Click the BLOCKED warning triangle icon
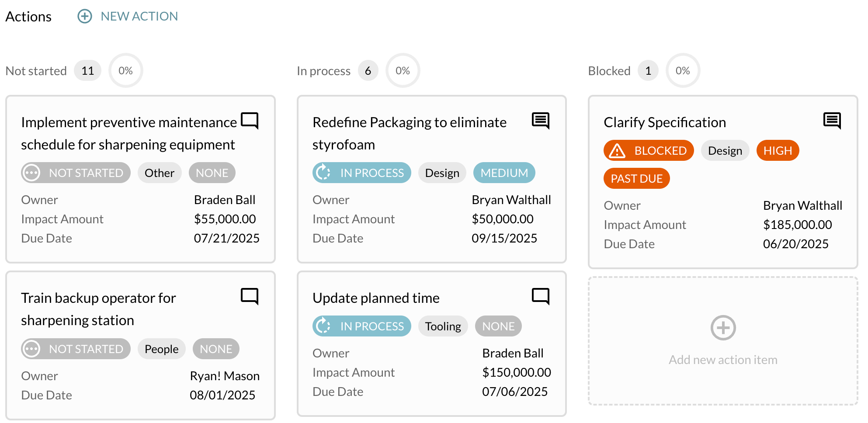The image size is (868, 423). click(x=617, y=151)
